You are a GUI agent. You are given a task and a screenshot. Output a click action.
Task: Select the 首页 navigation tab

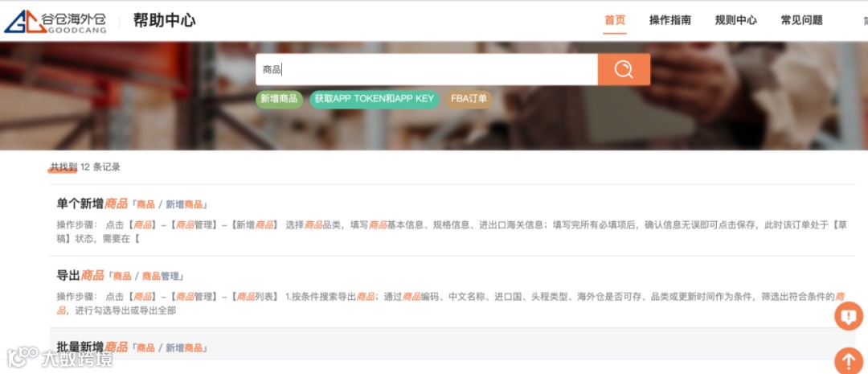[x=615, y=20]
